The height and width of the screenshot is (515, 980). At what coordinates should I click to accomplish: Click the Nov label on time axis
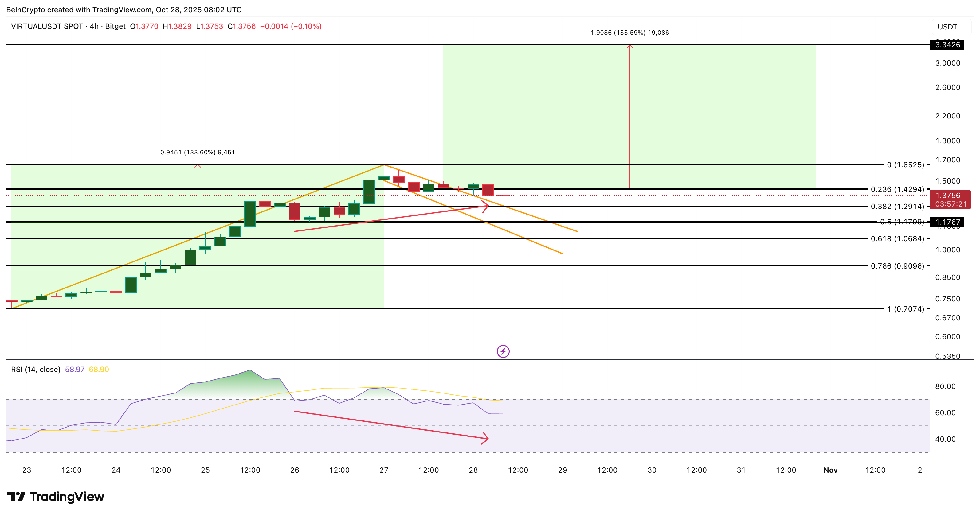831,470
